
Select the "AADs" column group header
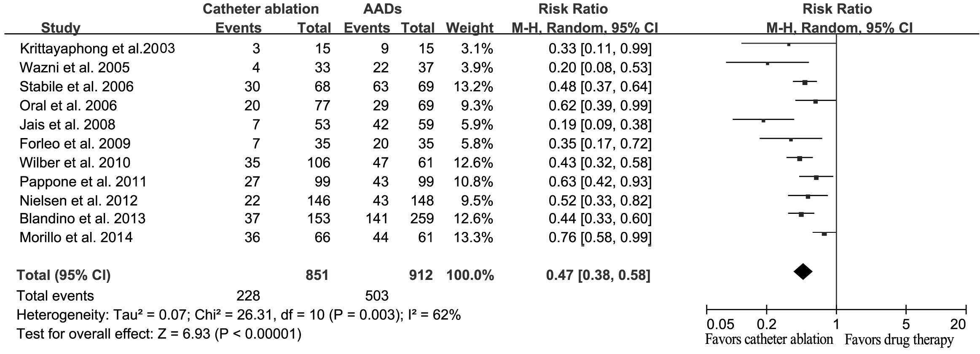pos(383,9)
